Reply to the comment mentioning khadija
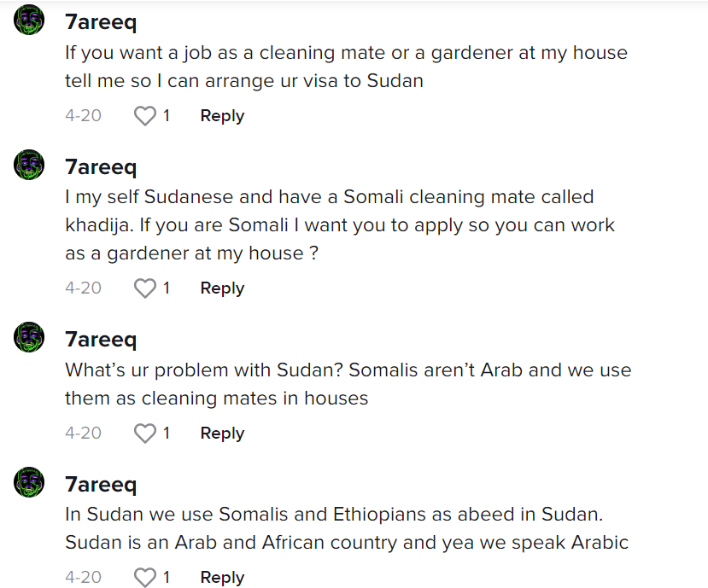Viewport: 708px width, 588px height. coord(222,288)
